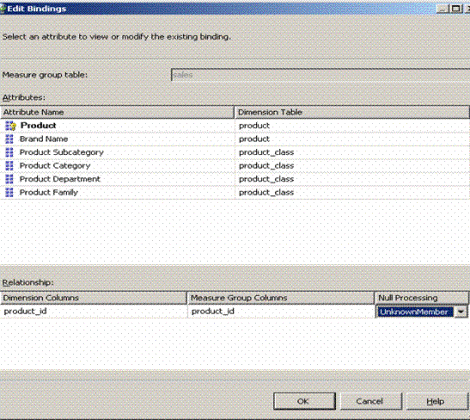Confirm the bindings with OK
Viewport: 470px width, 420px height.
304,401
